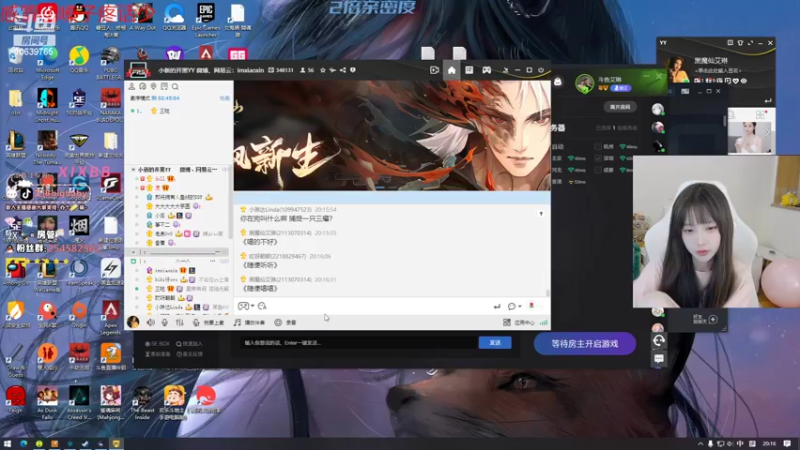Open the gamepad icon in YY title bar

click(x=487, y=70)
